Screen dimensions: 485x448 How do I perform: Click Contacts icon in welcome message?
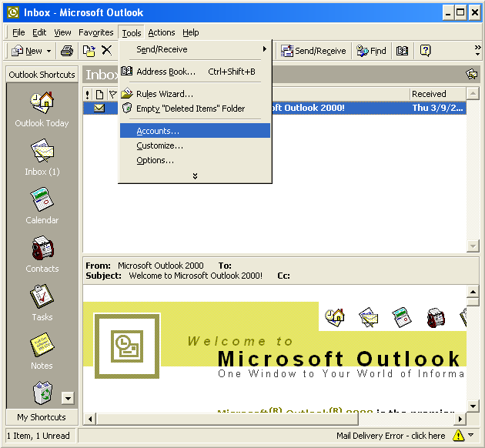tap(436, 318)
